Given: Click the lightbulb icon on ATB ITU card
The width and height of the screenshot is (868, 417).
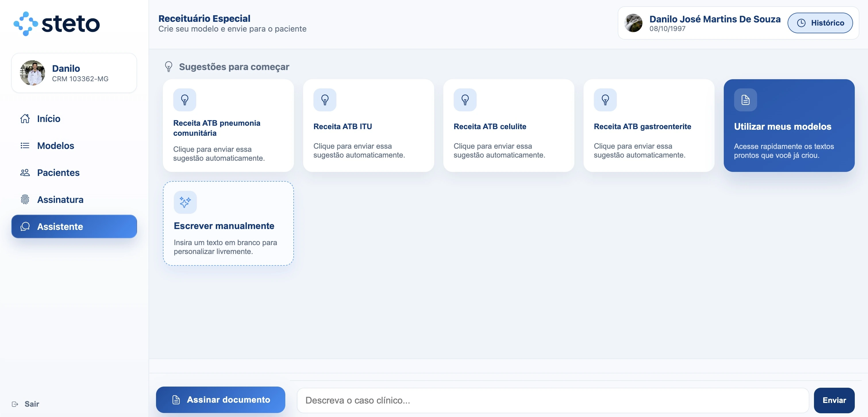Looking at the screenshot, I should coord(325,100).
